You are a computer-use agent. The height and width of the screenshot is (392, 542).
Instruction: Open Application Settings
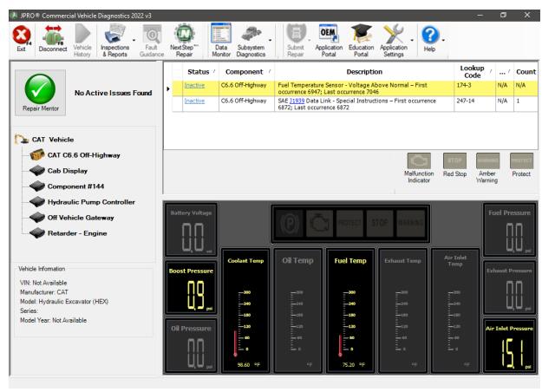(394, 41)
